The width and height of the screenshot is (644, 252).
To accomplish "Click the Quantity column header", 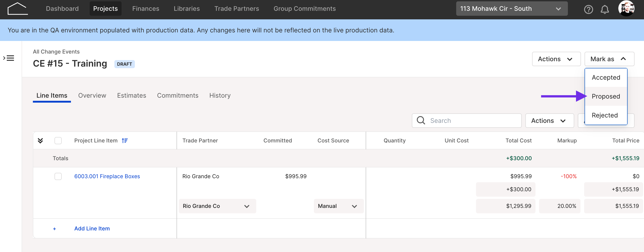I will point(395,141).
